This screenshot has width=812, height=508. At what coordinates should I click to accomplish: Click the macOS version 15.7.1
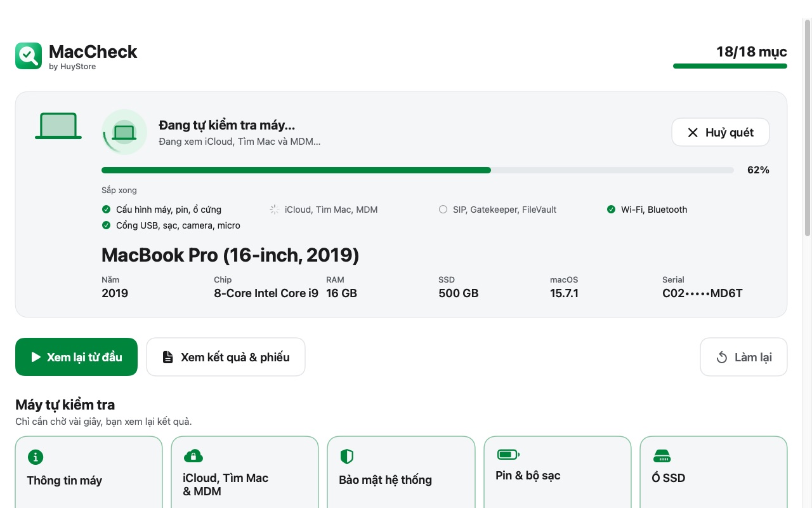(564, 293)
